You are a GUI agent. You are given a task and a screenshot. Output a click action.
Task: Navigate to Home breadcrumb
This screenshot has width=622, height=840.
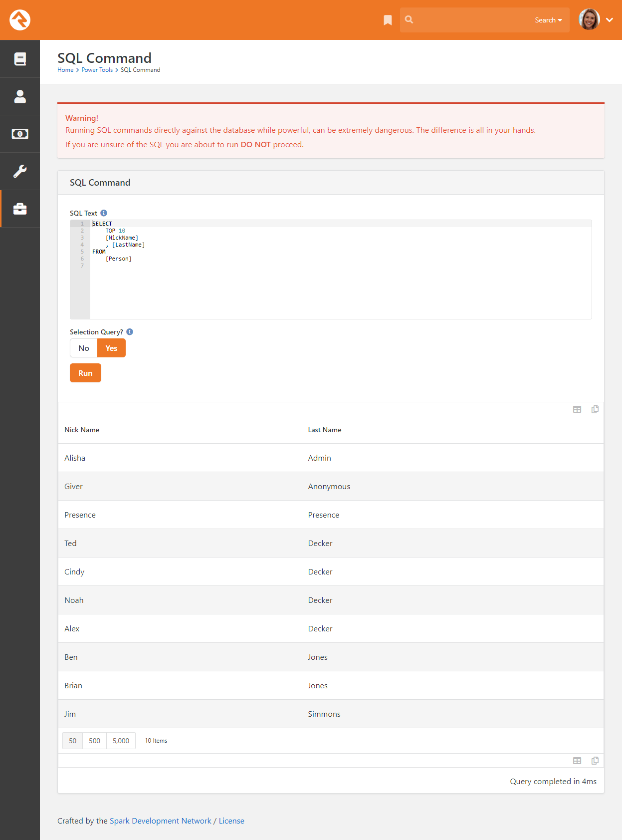click(65, 70)
